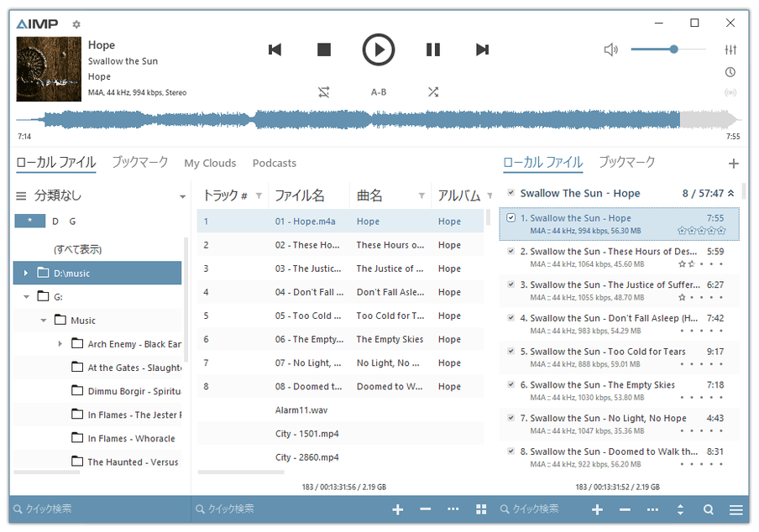
Task: Open the My Clouds tab
Action: pos(210,163)
